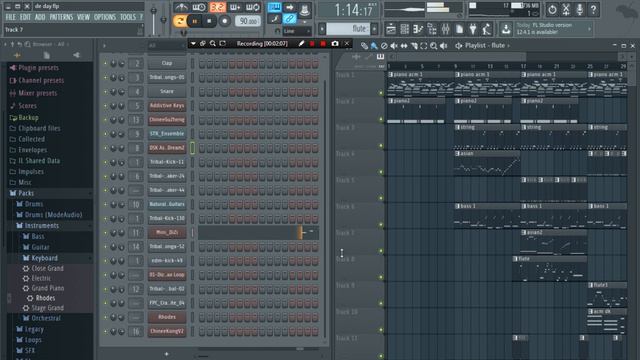Screen dimensions: 640x360
Task: Select the playlist select tool dashed square
Action: pyautogui.click(x=424, y=46)
